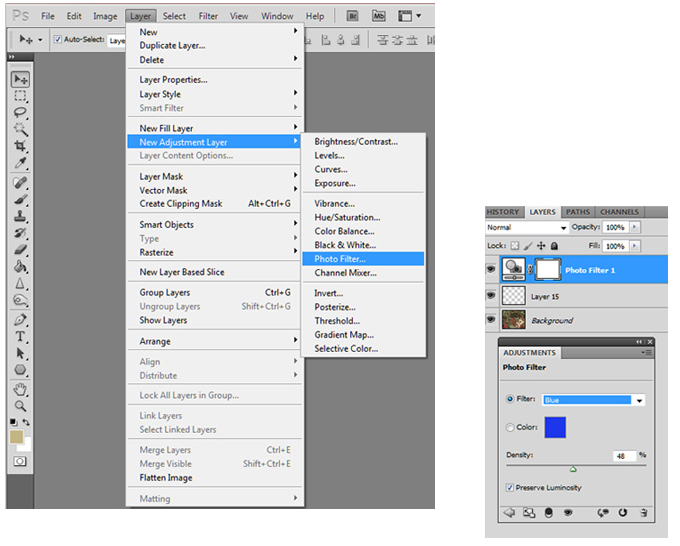This screenshot has height=546, width=680.
Task: Toggle Auto-Select checkbox
Action: click(58, 39)
